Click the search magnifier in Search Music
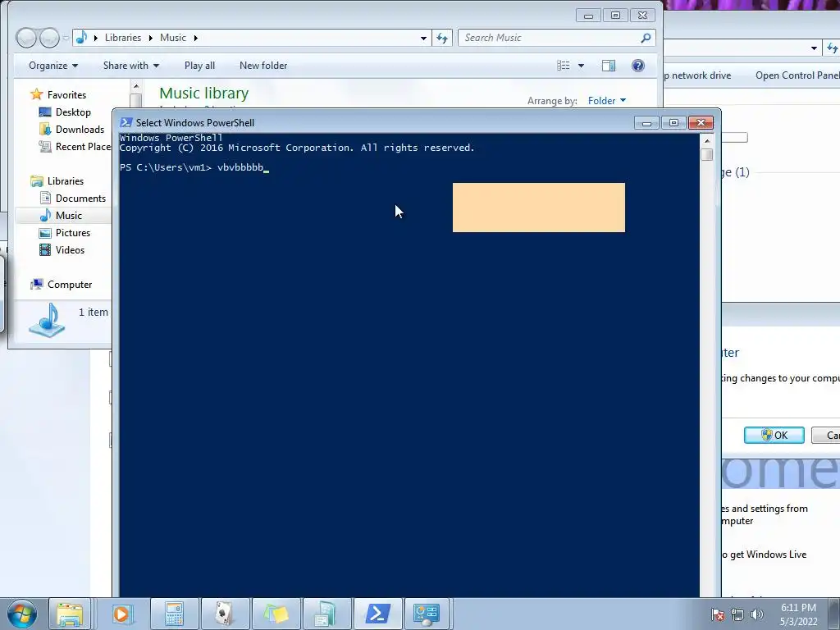The height and width of the screenshot is (630, 840). (x=646, y=38)
